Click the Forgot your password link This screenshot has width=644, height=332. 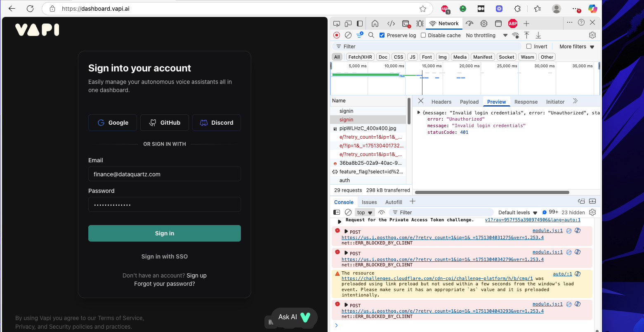point(164,284)
